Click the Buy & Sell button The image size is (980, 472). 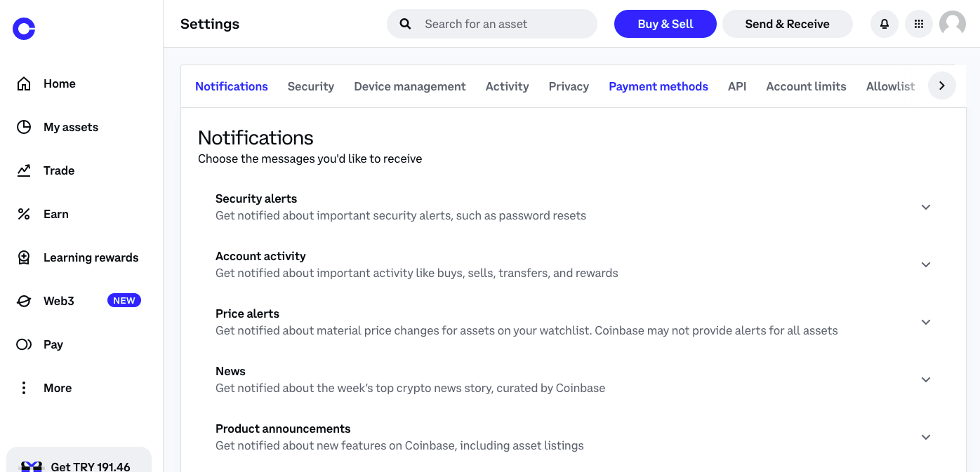pyautogui.click(x=666, y=24)
